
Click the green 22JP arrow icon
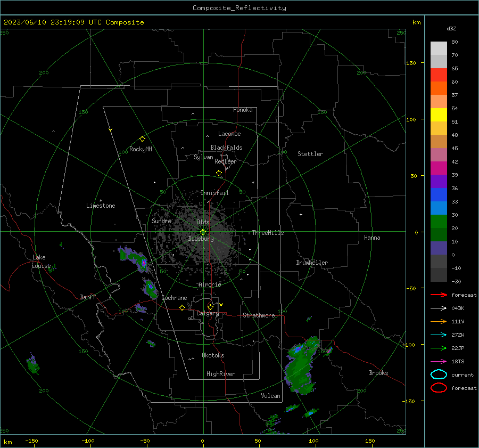[x=439, y=348]
